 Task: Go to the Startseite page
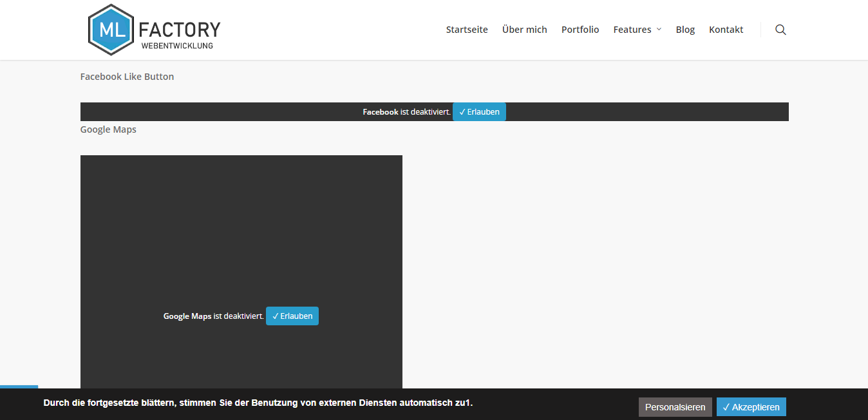[x=467, y=30]
